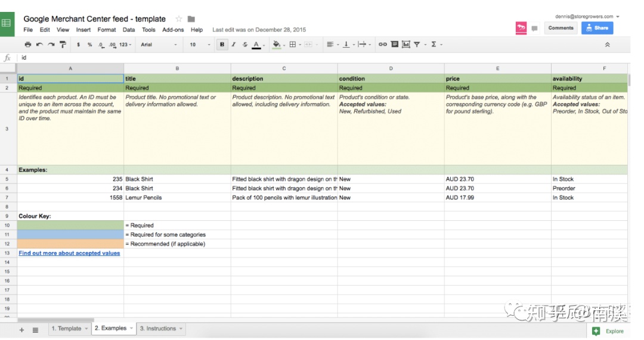
Task: Toggle strikethrough formatting
Action: (x=245, y=44)
